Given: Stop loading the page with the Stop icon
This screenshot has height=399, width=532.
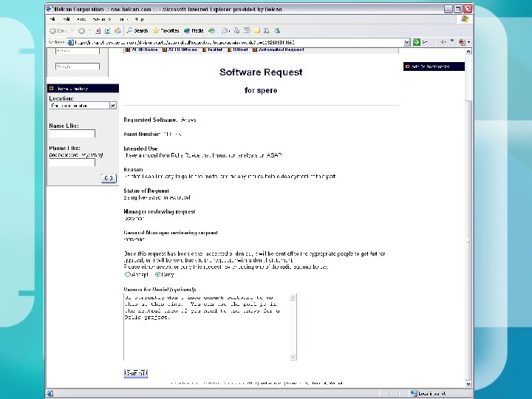Looking at the screenshot, I should coord(98,31).
